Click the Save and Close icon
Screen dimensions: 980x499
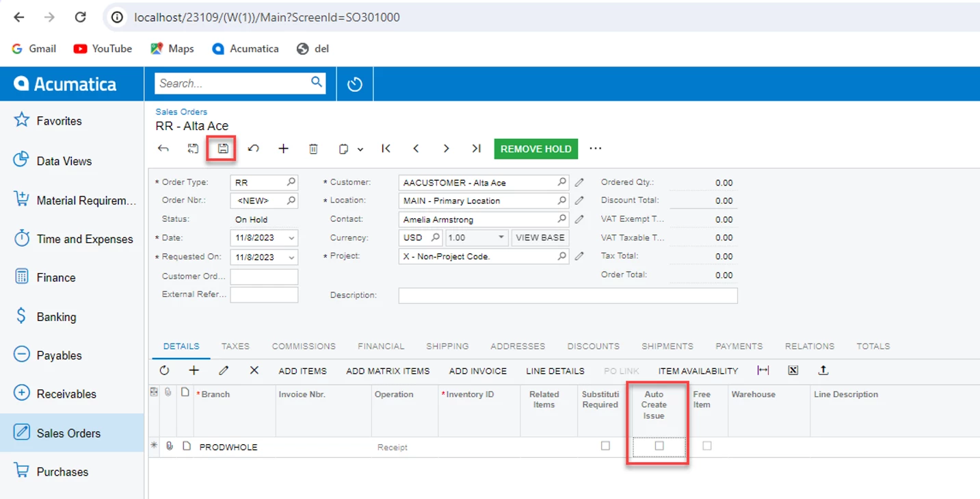coord(193,149)
